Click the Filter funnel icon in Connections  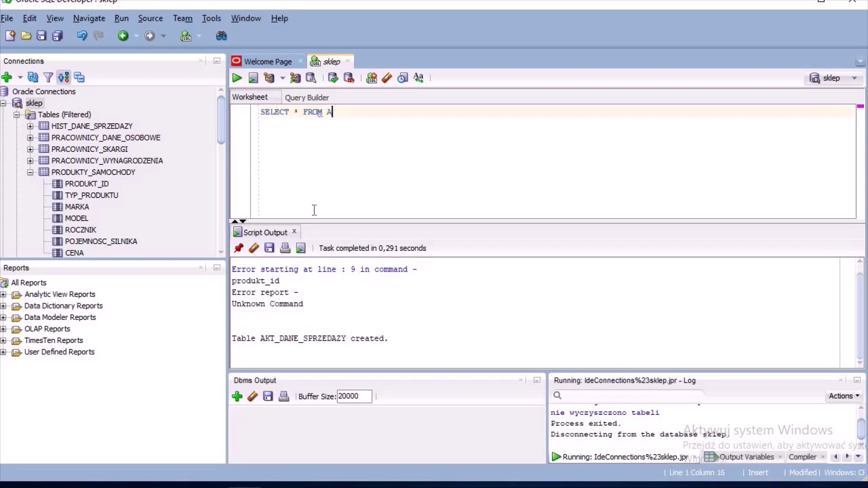coord(48,77)
